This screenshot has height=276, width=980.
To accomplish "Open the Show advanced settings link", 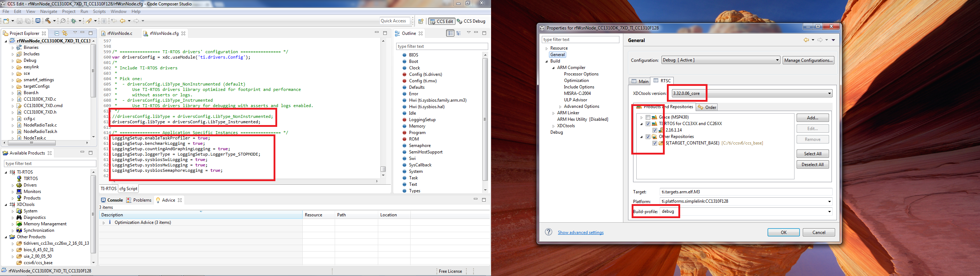I will [x=581, y=233].
